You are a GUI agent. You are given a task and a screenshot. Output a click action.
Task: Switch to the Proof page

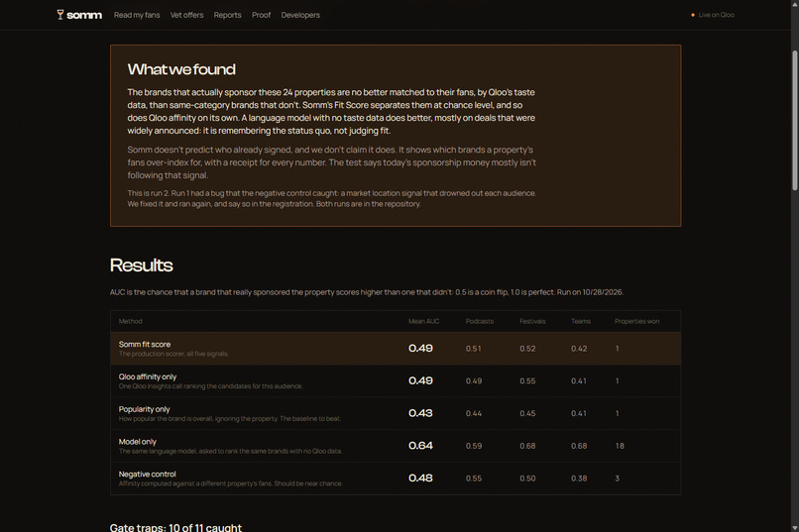point(261,15)
